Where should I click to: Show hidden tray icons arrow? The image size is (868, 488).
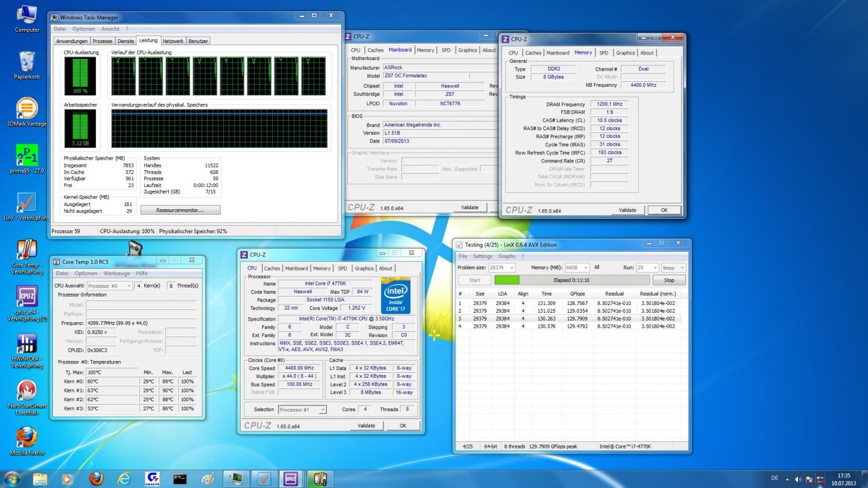pos(787,479)
